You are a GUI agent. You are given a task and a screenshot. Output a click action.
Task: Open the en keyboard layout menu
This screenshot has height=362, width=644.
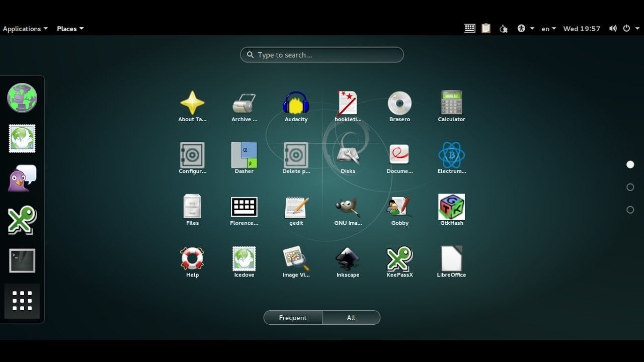click(548, 29)
